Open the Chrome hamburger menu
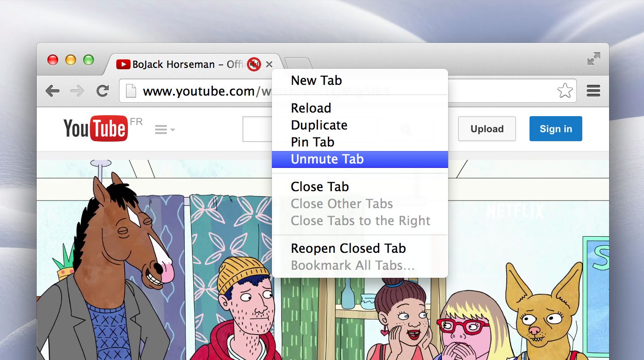The height and width of the screenshot is (360, 644). click(x=593, y=91)
